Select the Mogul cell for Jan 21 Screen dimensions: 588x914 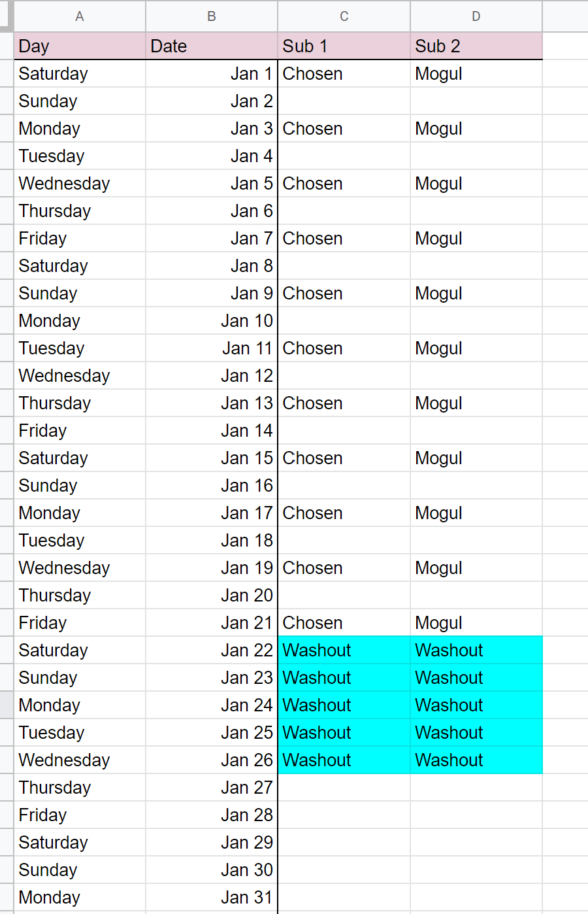click(x=476, y=623)
